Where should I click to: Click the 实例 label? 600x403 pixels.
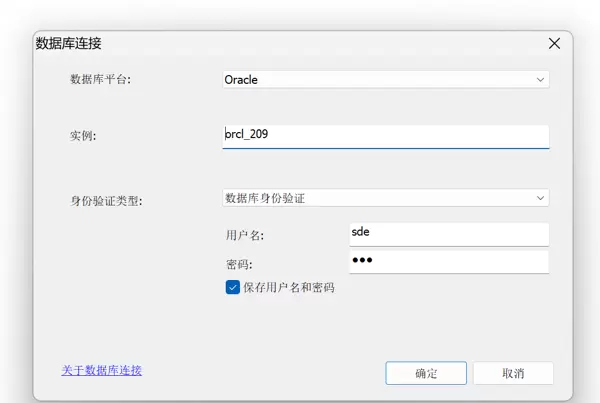pos(82,136)
